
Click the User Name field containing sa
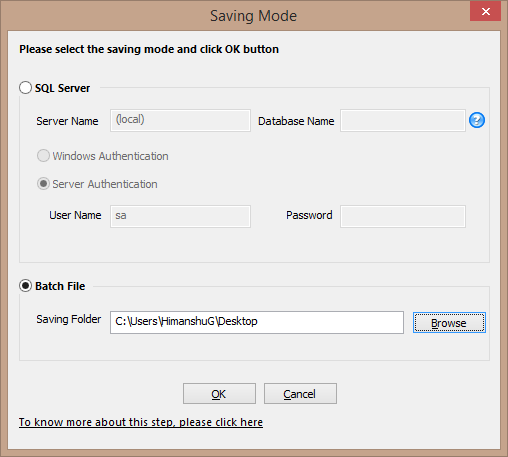point(180,216)
